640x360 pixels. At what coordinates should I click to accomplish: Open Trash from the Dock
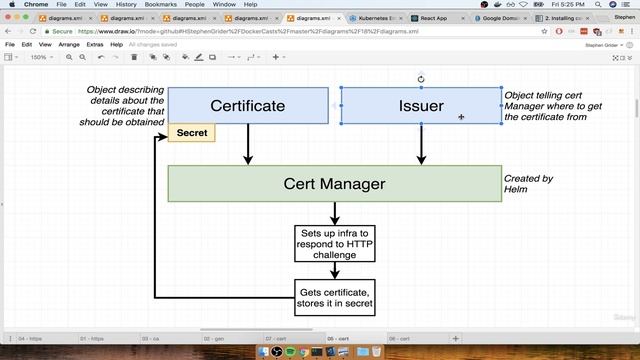[x=376, y=351]
